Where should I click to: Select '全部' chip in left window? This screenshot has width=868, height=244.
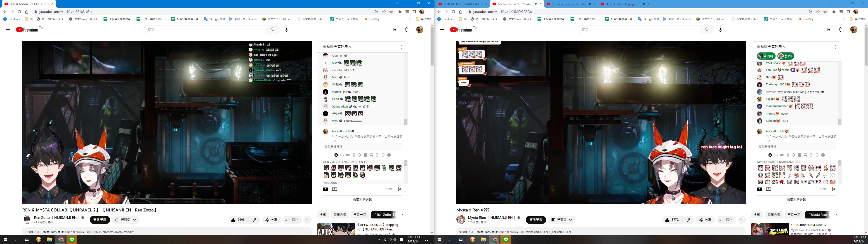[323, 215]
